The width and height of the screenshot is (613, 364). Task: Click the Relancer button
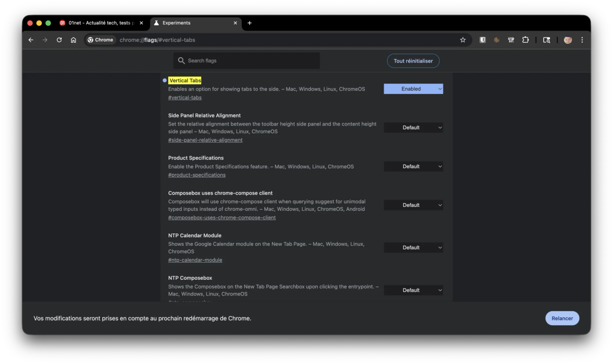point(562,318)
